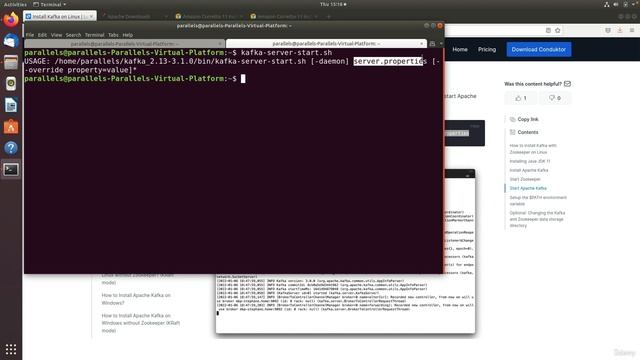Open the terminal Tabs menu
Viewport: 640px width, 360px height.
click(113, 35)
